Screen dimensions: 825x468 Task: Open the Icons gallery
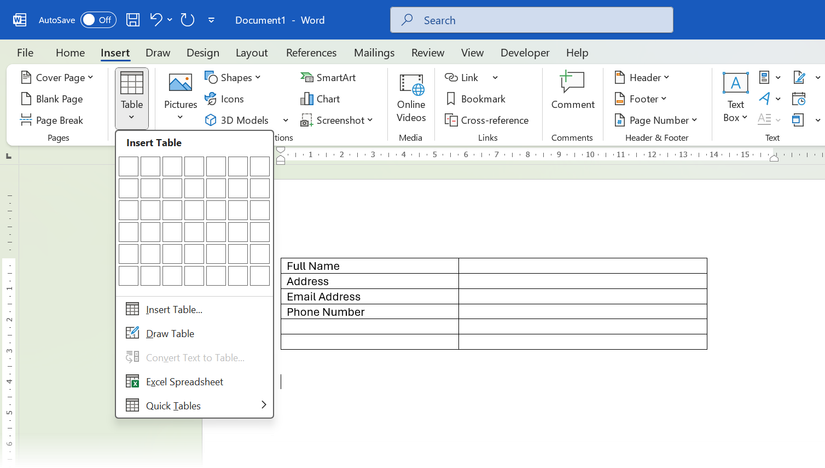(224, 99)
